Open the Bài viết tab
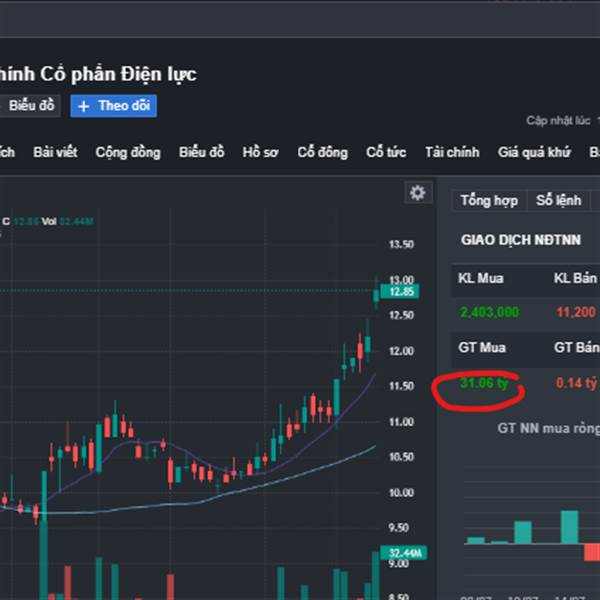The width and height of the screenshot is (600, 600). coord(55,152)
